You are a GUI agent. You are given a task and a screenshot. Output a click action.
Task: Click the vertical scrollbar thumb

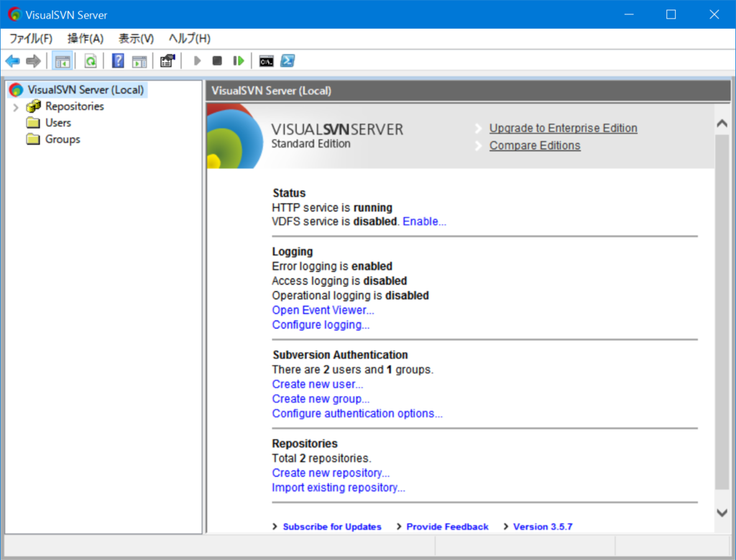(x=722, y=312)
